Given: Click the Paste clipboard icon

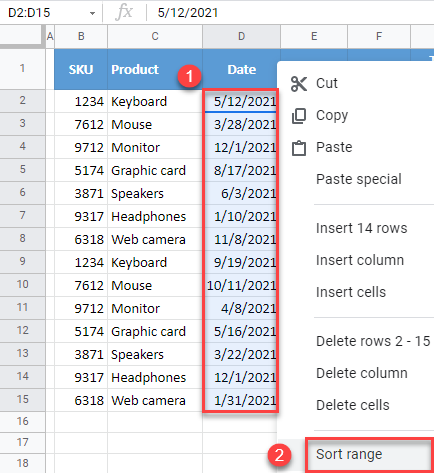Looking at the screenshot, I should [299, 148].
